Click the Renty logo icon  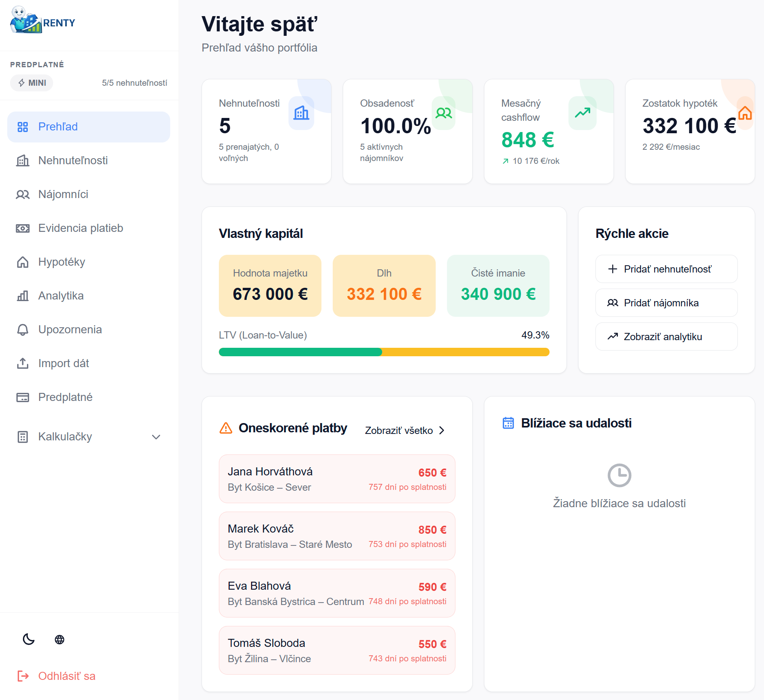(25, 20)
